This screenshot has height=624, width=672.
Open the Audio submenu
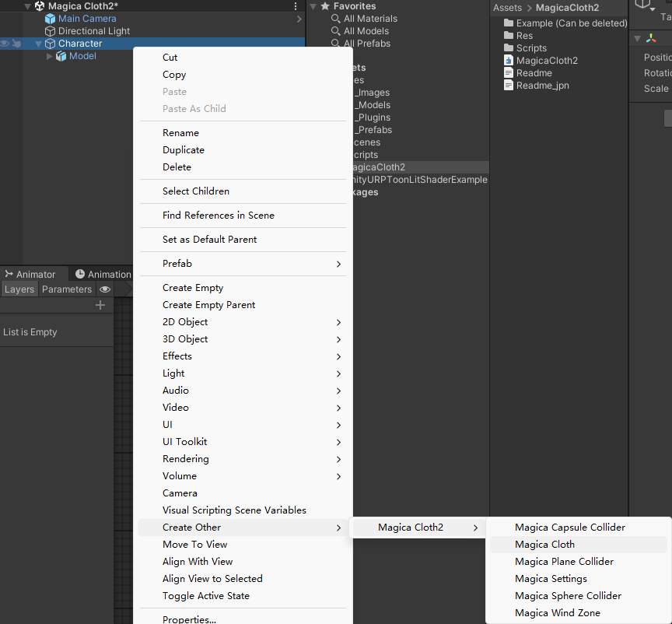coord(243,391)
